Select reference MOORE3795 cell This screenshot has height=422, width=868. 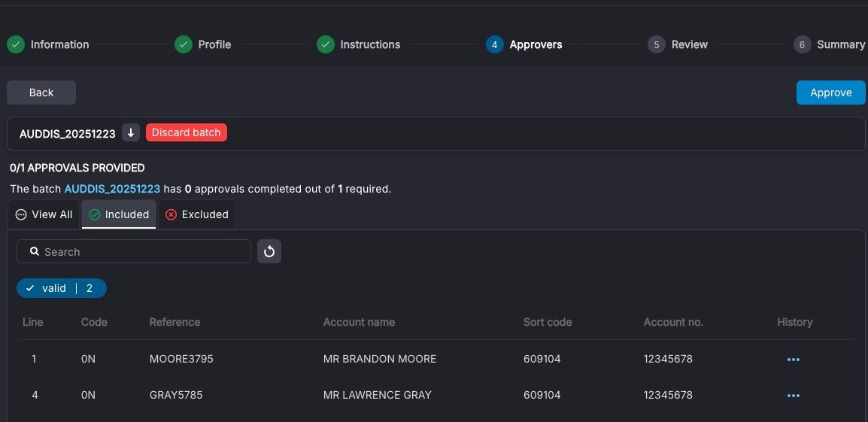[x=181, y=360]
